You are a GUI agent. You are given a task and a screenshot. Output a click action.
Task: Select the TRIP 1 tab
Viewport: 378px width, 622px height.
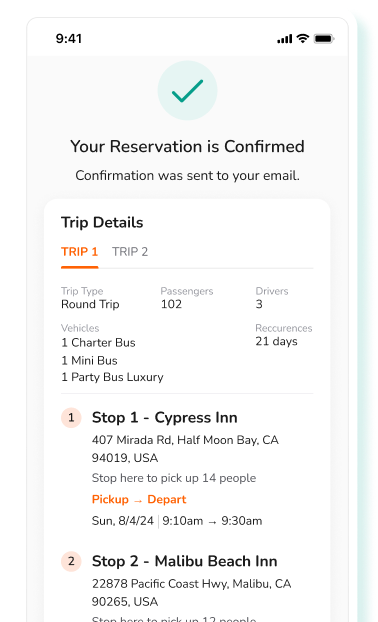[x=79, y=251]
